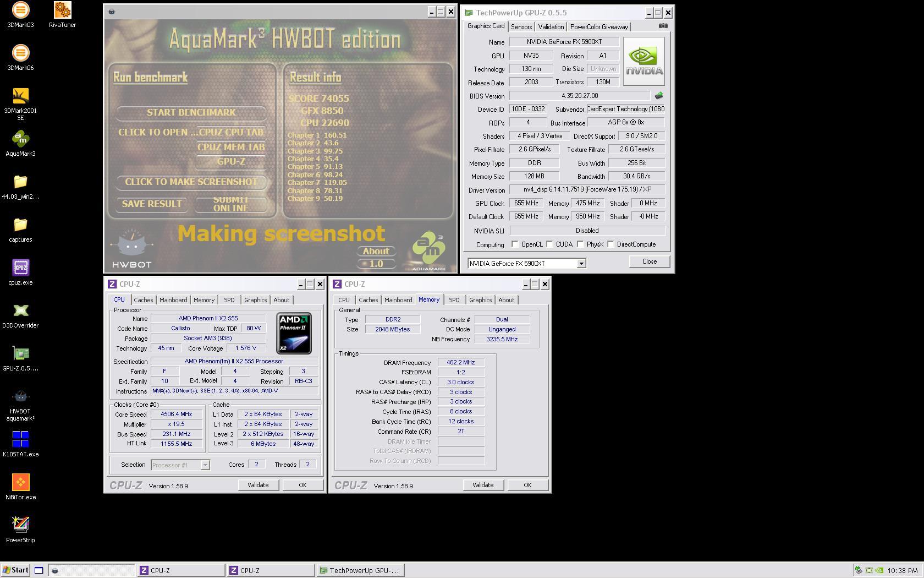
Task: Click the Windows Start button
Action: click(x=15, y=570)
